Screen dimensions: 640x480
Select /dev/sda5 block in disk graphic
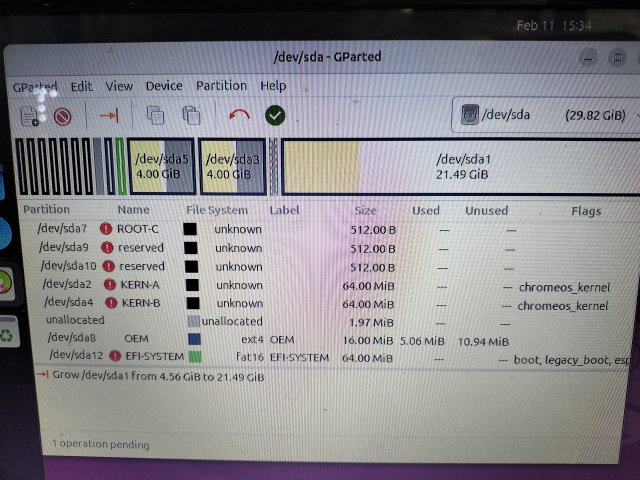click(x=161, y=166)
